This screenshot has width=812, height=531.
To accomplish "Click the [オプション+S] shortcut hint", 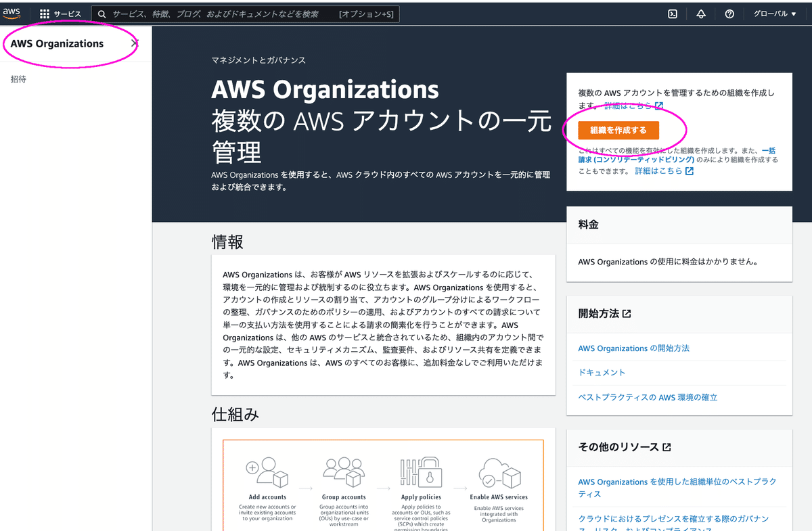I will coord(367,14).
